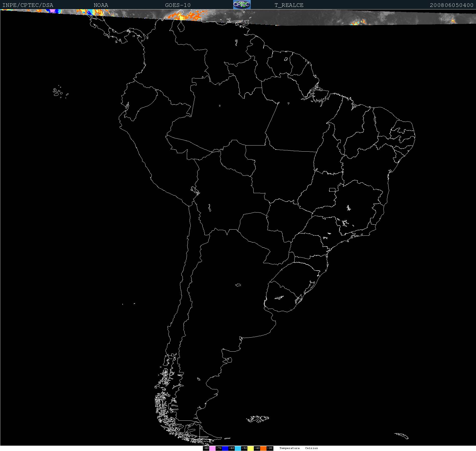Click the GOES-10 satellite label
Viewport: 476px width, 451px height.
click(x=178, y=5)
